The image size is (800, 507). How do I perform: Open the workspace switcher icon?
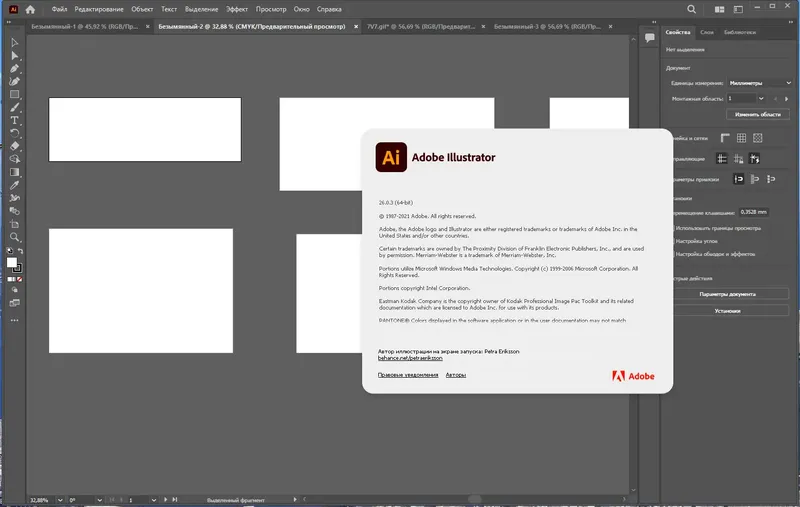(x=738, y=9)
